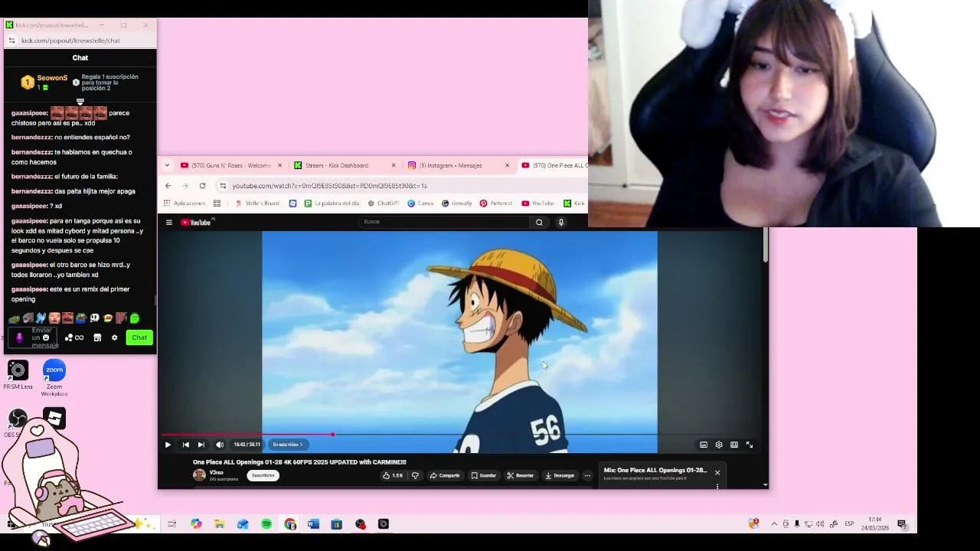Select the One Piece YouTube tab
The height and width of the screenshot is (551, 980).
click(x=554, y=165)
